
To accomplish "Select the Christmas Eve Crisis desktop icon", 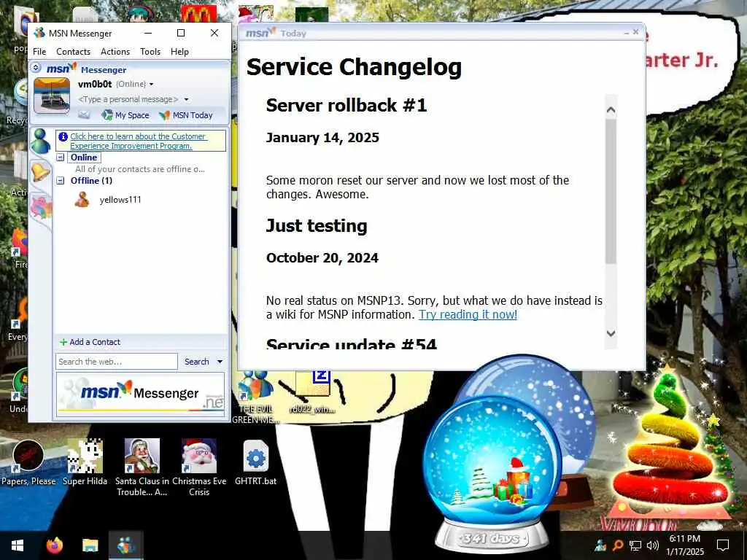I will pyautogui.click(x=199, y=467).
